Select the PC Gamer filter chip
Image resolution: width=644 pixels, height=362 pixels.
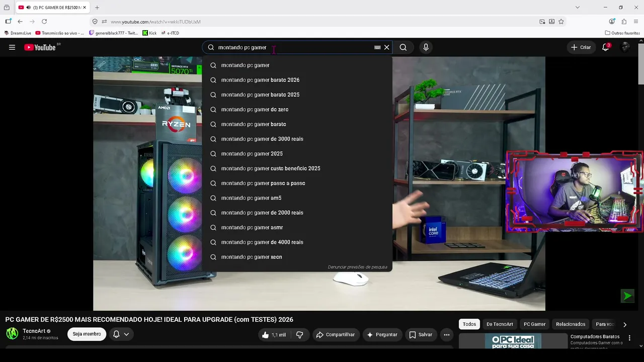pyautogui.click(x=534, y=324)
